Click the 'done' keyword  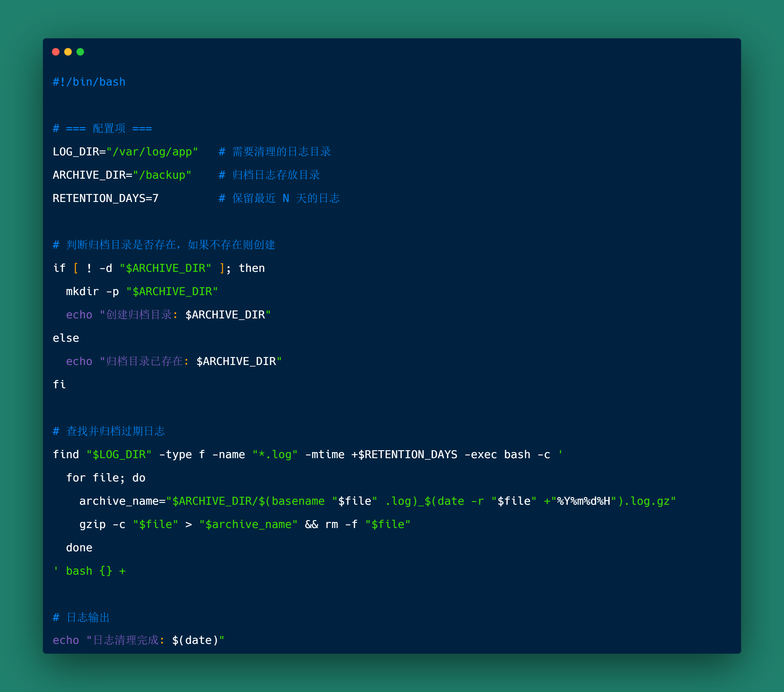(x=79, y=548)
